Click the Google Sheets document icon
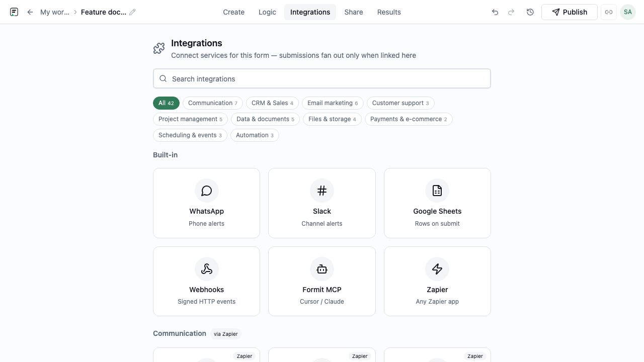The image size is (644, 362). pos(437,191)
